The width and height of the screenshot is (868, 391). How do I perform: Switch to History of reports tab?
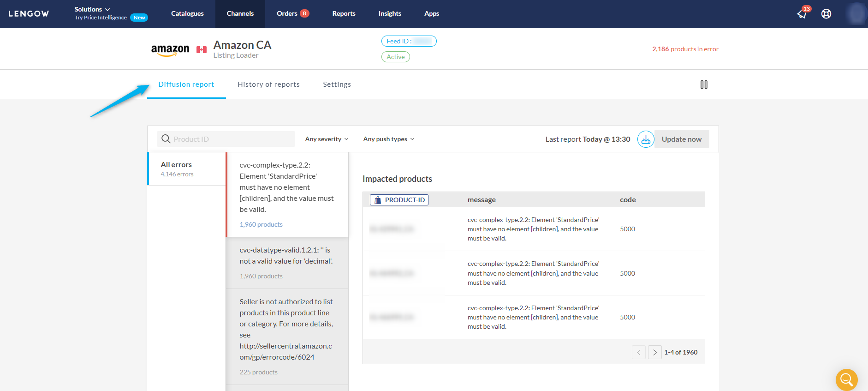[268, 84]
